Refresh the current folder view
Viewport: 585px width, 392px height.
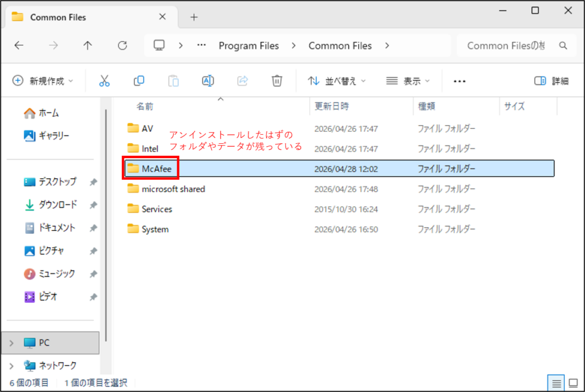(122, 45)
